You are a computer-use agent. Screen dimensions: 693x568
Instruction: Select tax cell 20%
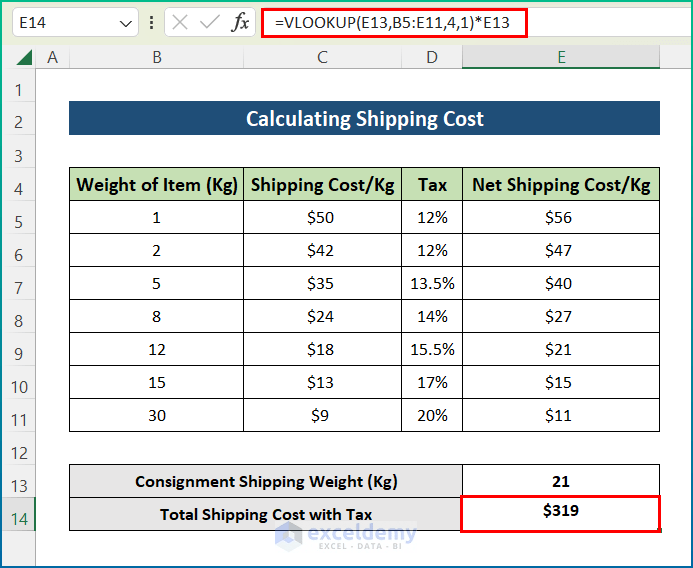[x=432, y=416]
